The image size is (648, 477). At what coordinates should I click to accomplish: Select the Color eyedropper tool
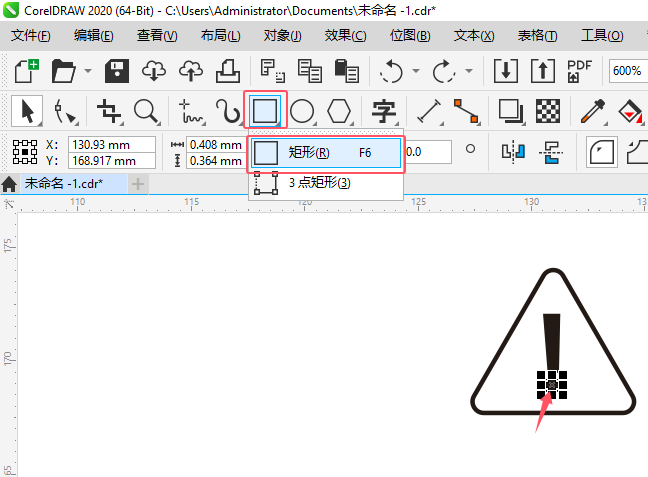click(593, 111)
